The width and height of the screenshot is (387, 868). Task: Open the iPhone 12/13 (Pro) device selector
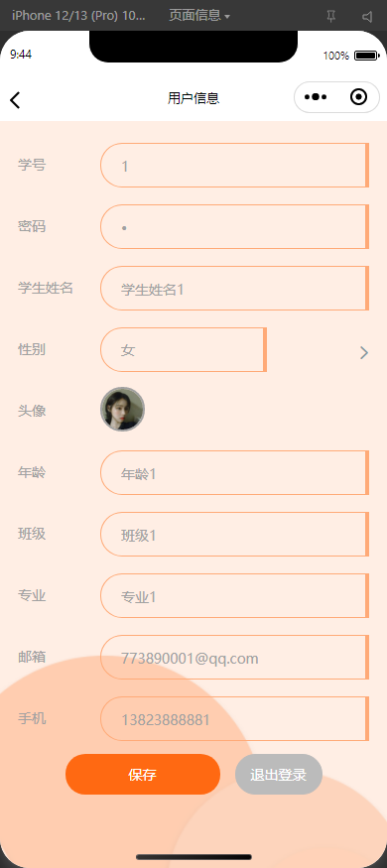78,16
